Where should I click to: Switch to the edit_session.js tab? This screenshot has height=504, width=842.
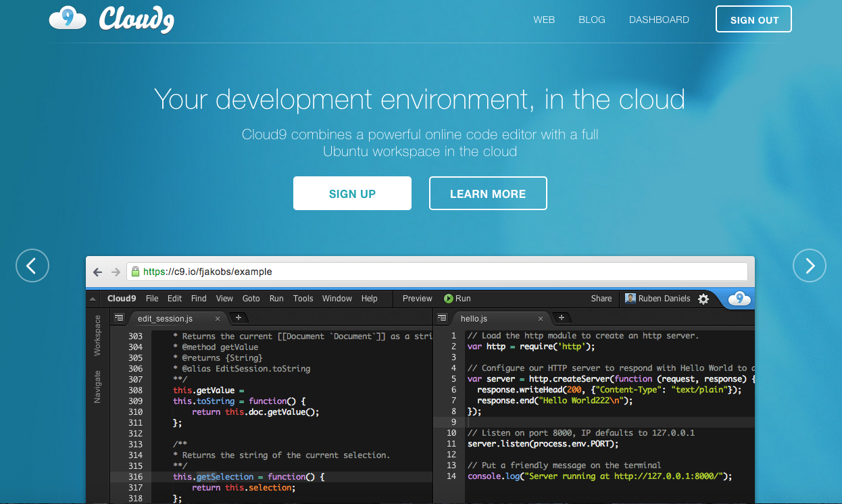click(177, 318)
